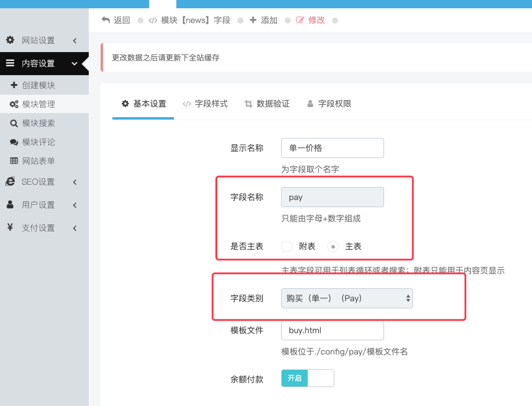Open the 支付设置 menu label
Image resolution: width=532 pixels, height=406 pixels.
[x=38, y=228]
